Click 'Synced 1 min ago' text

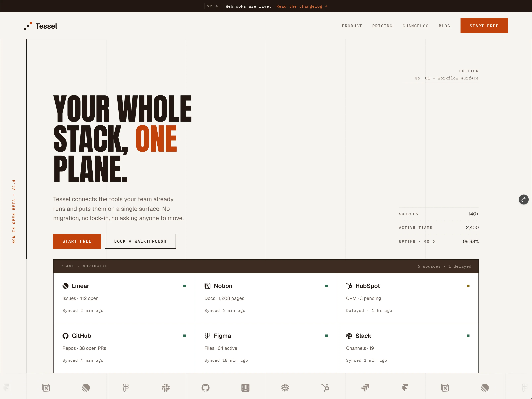(366, 360)
